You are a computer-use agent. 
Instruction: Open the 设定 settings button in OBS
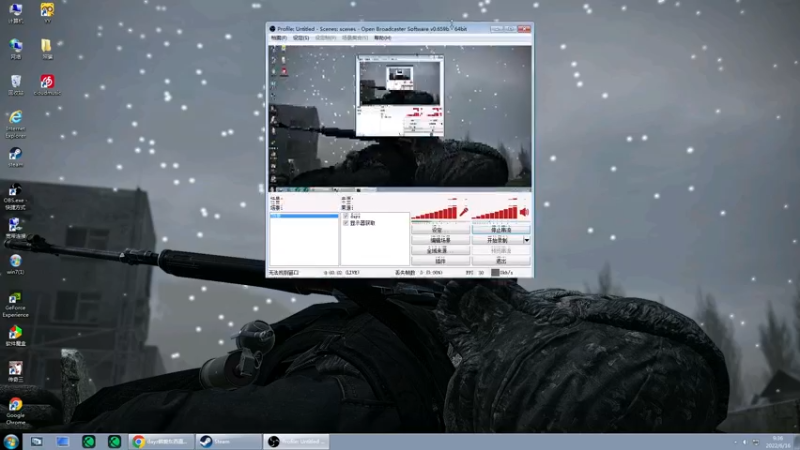(440, 230)
